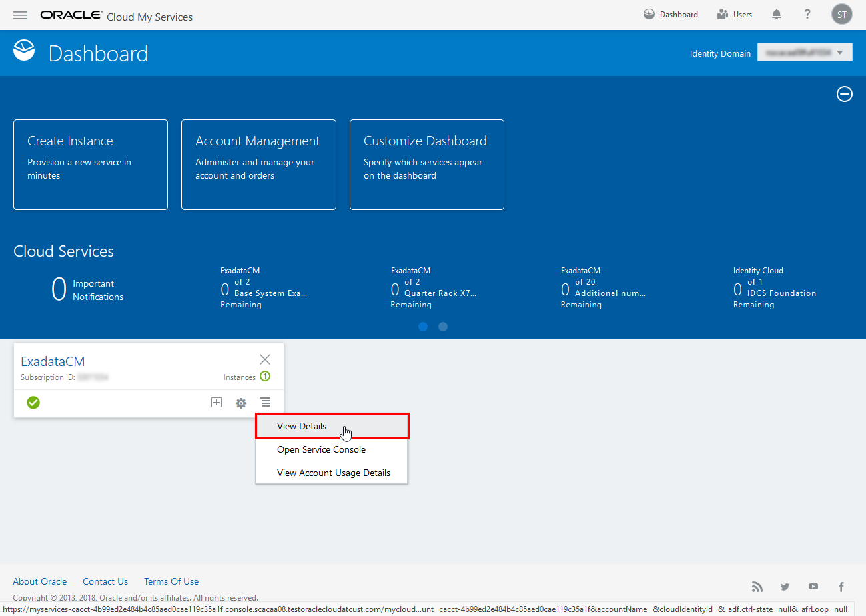
Task: Open the YouTube footer icon
Action: click(813, 587)
